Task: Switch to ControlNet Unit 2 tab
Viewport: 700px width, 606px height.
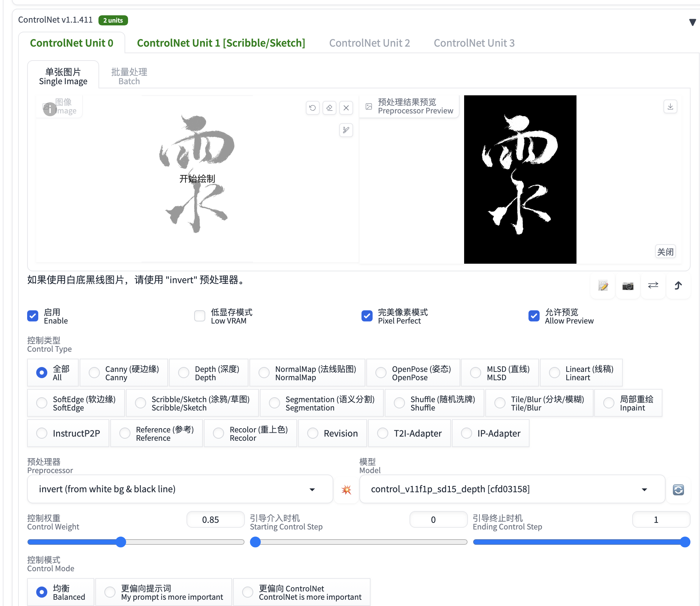Action: tap(369, 43)
